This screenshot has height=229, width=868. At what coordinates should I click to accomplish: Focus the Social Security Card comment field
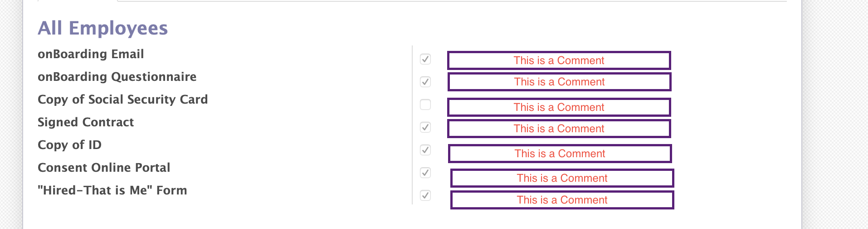tap(559, 107)
